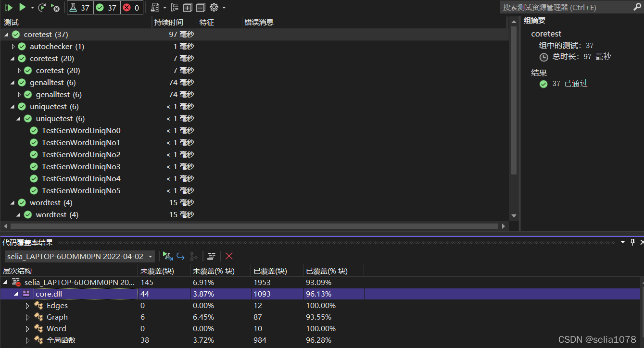
Task: Open the test playlist icon
Action: tap(155, 7)
